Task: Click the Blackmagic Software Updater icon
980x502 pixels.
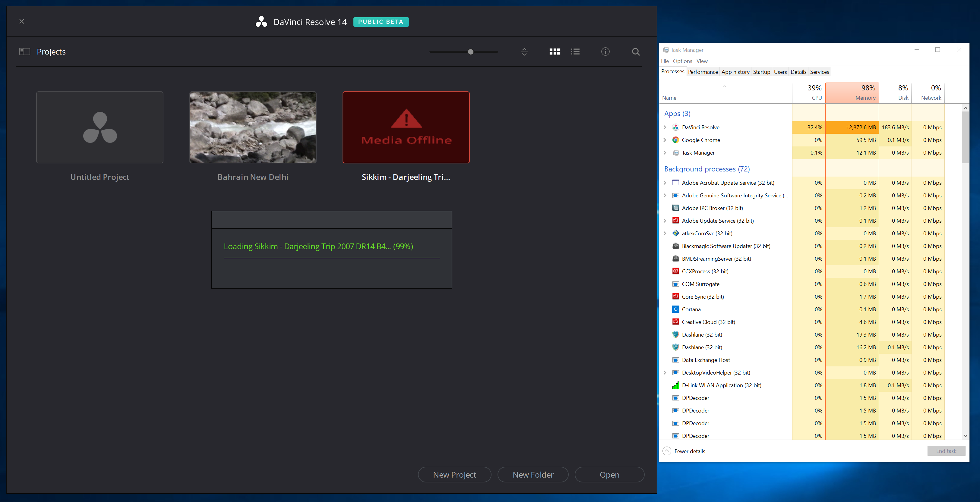Action: click(x=675, y=246)
